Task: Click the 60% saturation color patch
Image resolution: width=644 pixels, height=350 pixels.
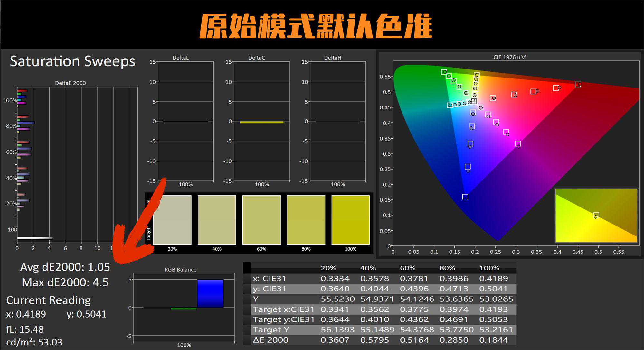Action: 261,220
